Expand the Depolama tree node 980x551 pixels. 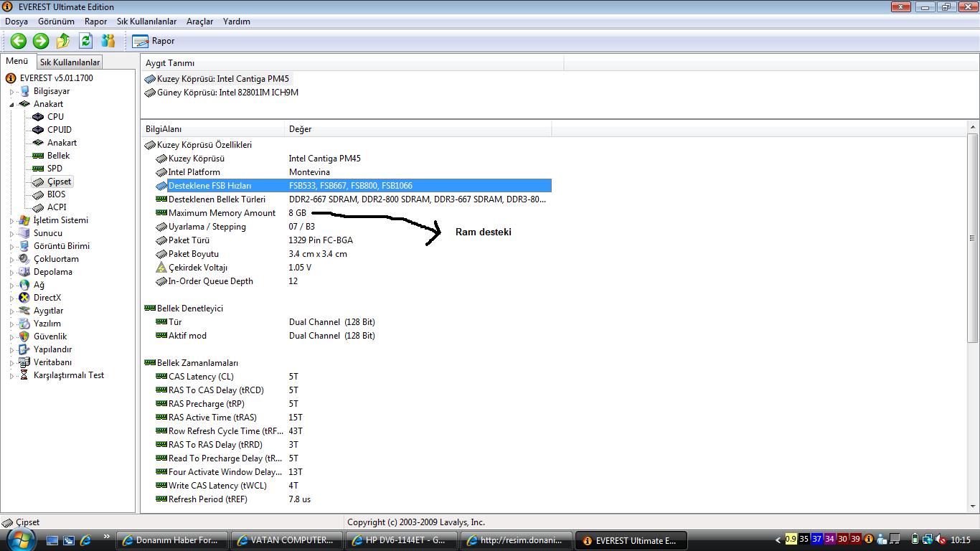[x=12, y=272]
